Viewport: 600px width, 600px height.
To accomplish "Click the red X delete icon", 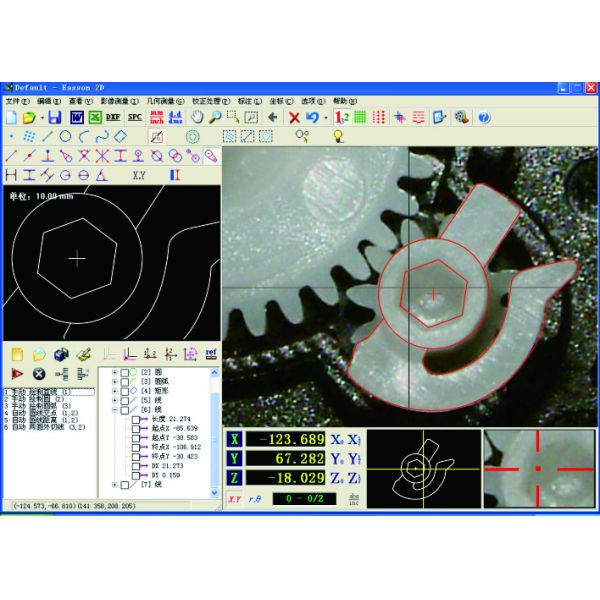I will [294, 118].
